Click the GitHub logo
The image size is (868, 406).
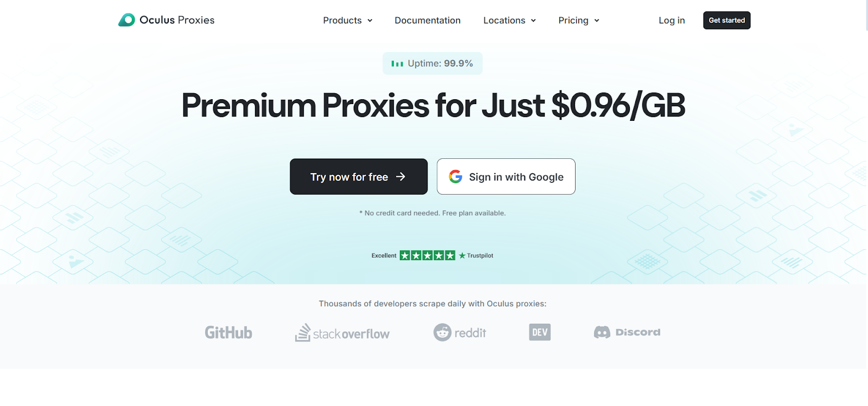(x=228, y=332)
